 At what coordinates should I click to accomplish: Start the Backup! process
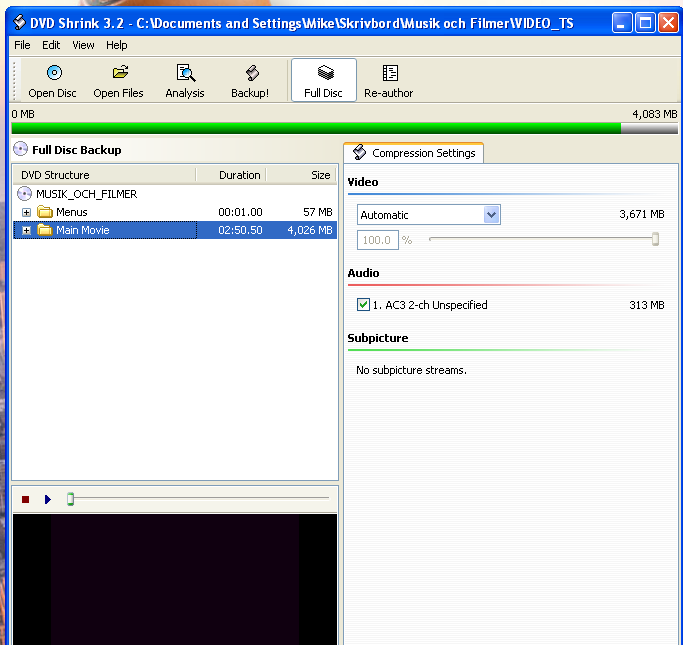250,81
